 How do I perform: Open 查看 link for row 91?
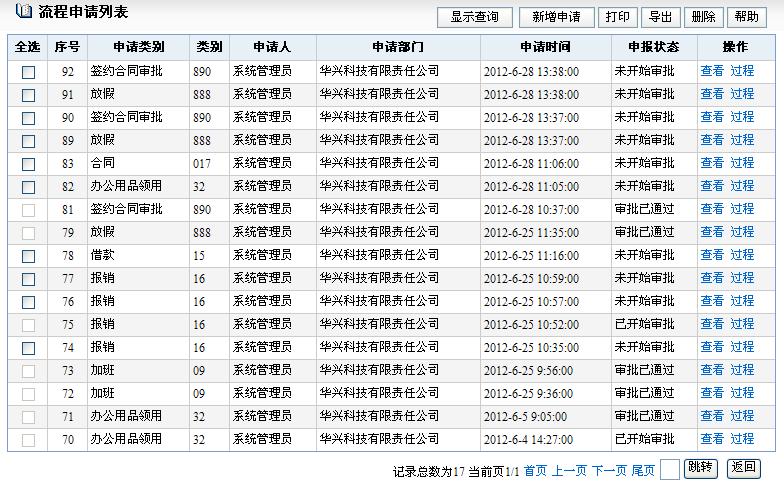[x=712, y=94]
